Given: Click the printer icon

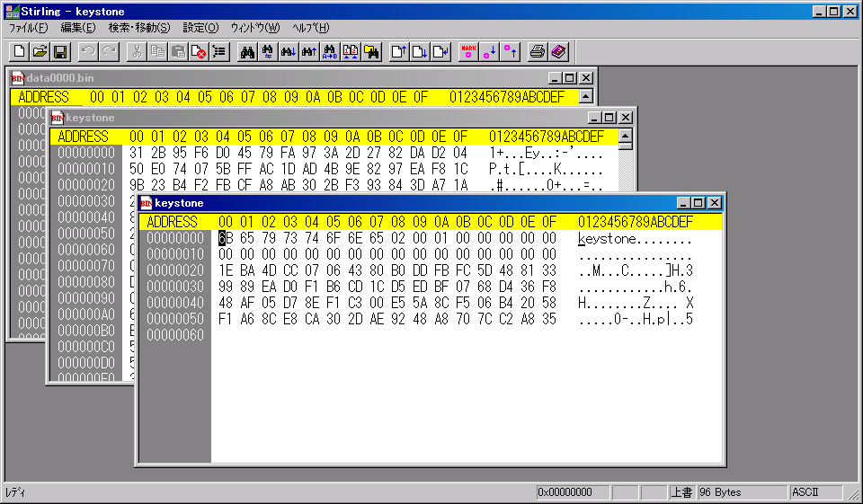Looking at the screenshot, I should (x=538, y=52).
